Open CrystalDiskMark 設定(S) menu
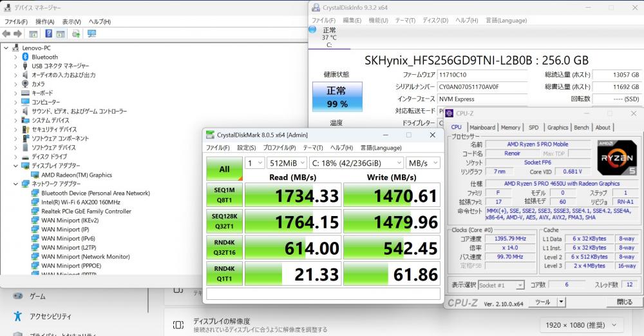This screenshot has height=336, width=644. [x=247, y=148]
